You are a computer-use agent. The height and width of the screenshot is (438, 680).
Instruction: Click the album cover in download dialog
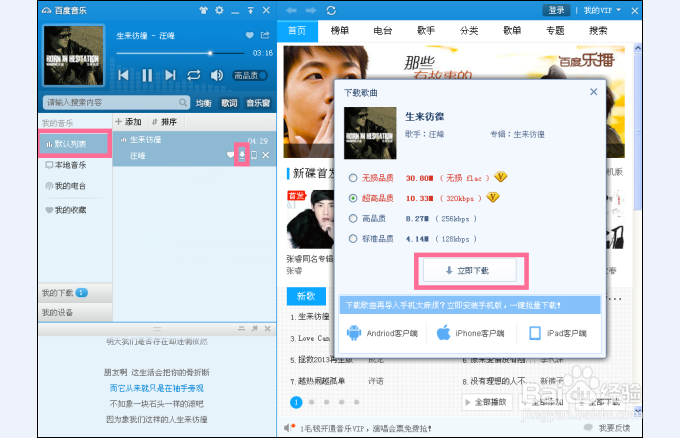tap(370, 133)
